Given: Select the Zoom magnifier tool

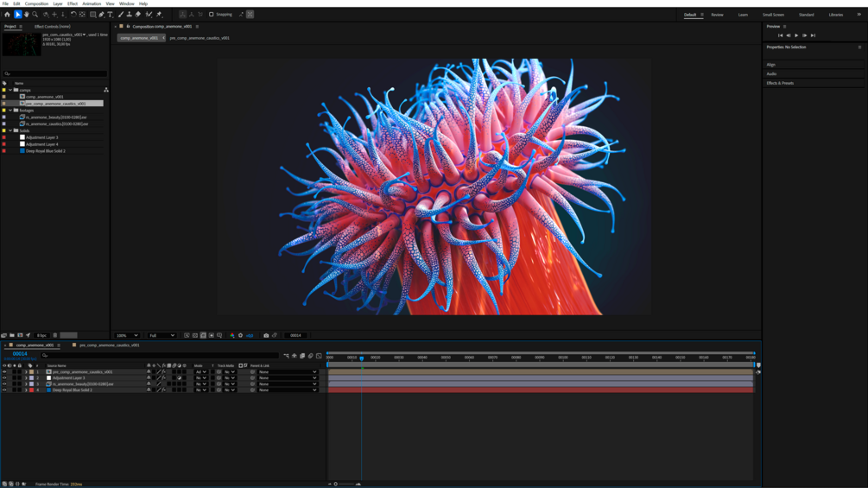Looking at the screenshot, I should pyautogui.click(x=35, y=15).
